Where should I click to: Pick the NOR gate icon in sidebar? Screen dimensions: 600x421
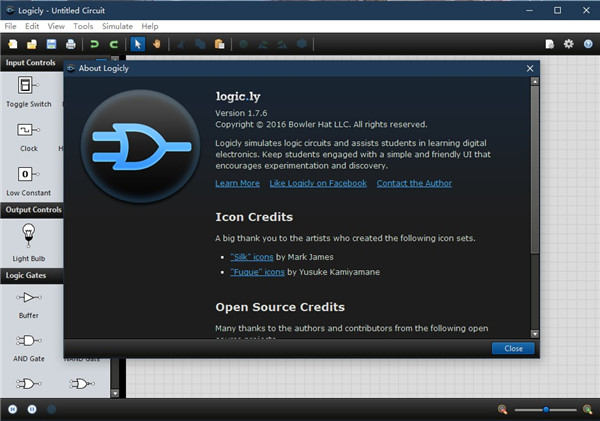[x=82, y=383]
